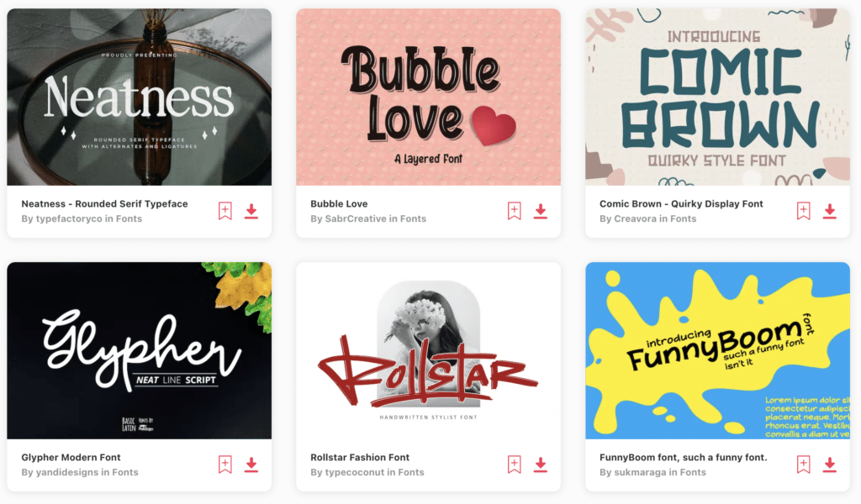Open the FunnyBoom splash preview image
Viewport: 861px width, 504px height.
point(718,350)
